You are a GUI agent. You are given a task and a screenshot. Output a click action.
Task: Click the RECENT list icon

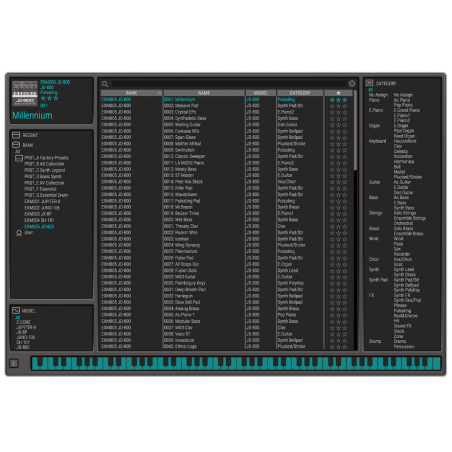[x=16, y=135]
